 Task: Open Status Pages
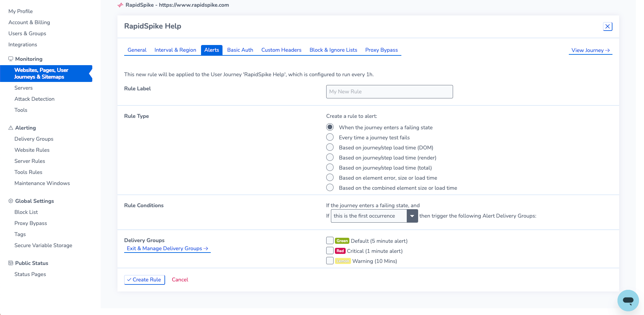click(x=30, y=274)
